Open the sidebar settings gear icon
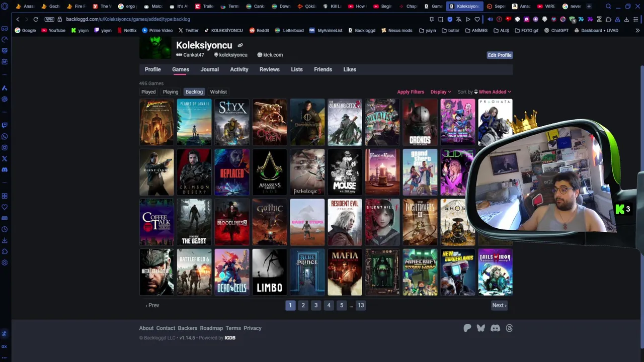 (5, 262)
